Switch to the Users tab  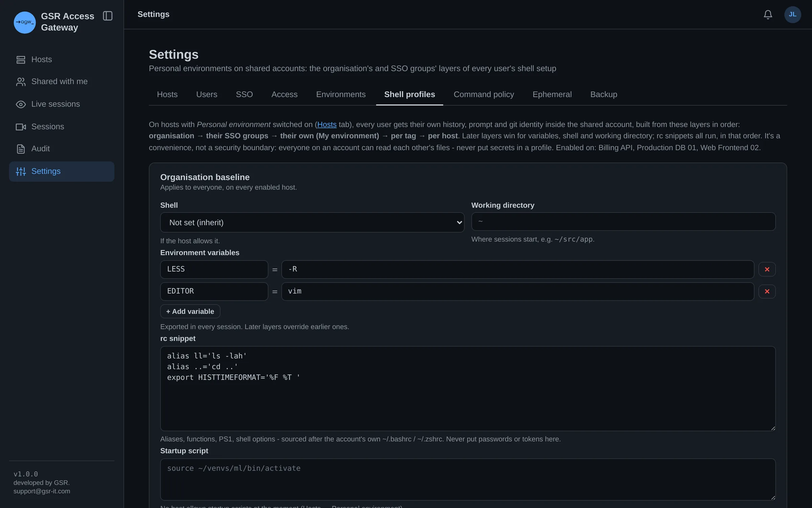pos(207,94)
